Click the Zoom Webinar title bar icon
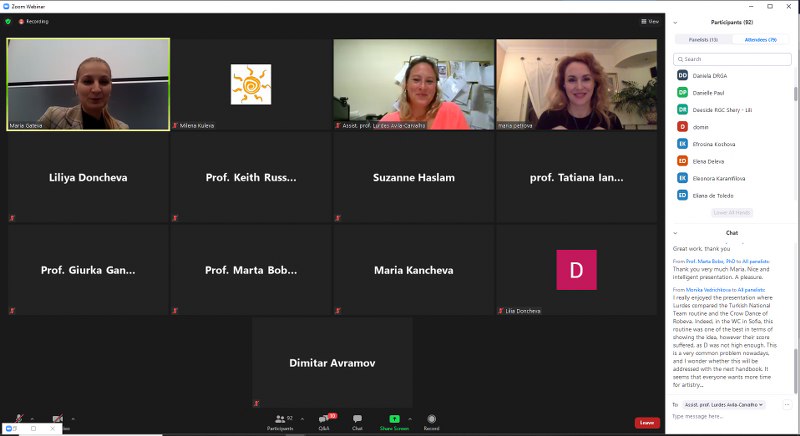Screen dimensions: 800x436 coord(6,6)
